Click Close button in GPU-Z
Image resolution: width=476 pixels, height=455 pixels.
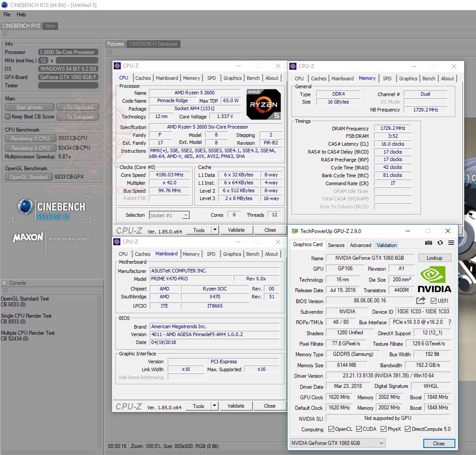[x=439, y=443]
